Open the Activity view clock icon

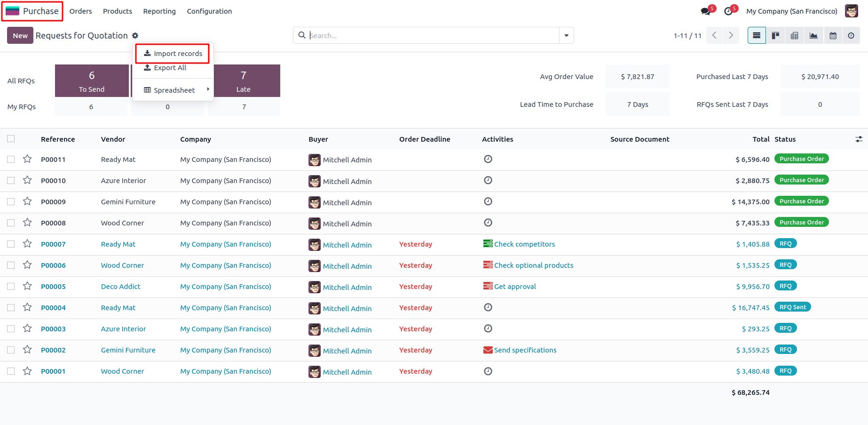(x=851, y=36)
